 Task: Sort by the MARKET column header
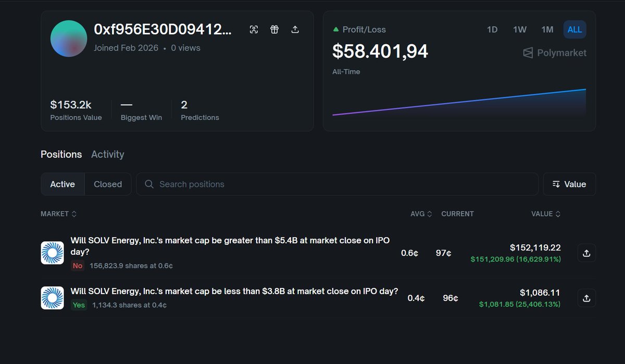(59, 214)
